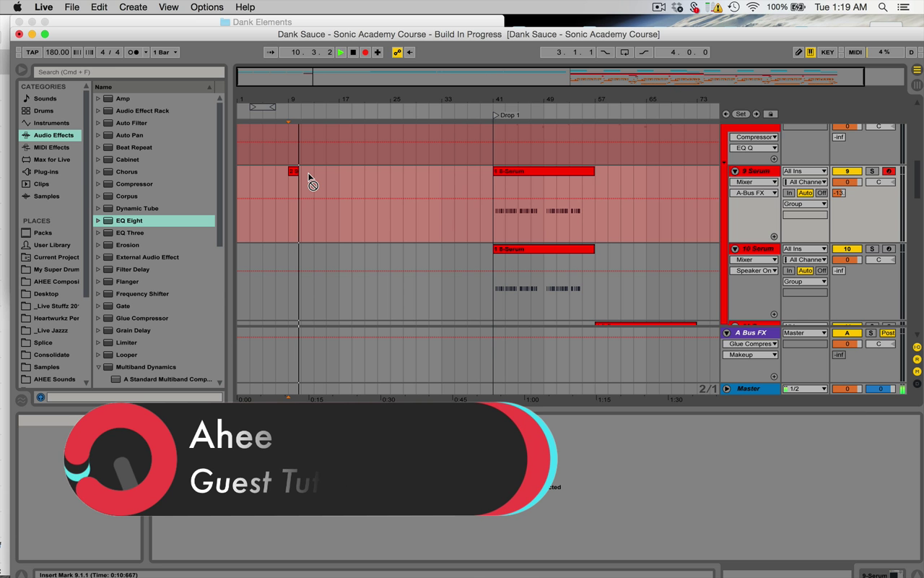The image size is (924, 578).
Task: Click the Lock Envelopes icon
Action: click(770, 114)
